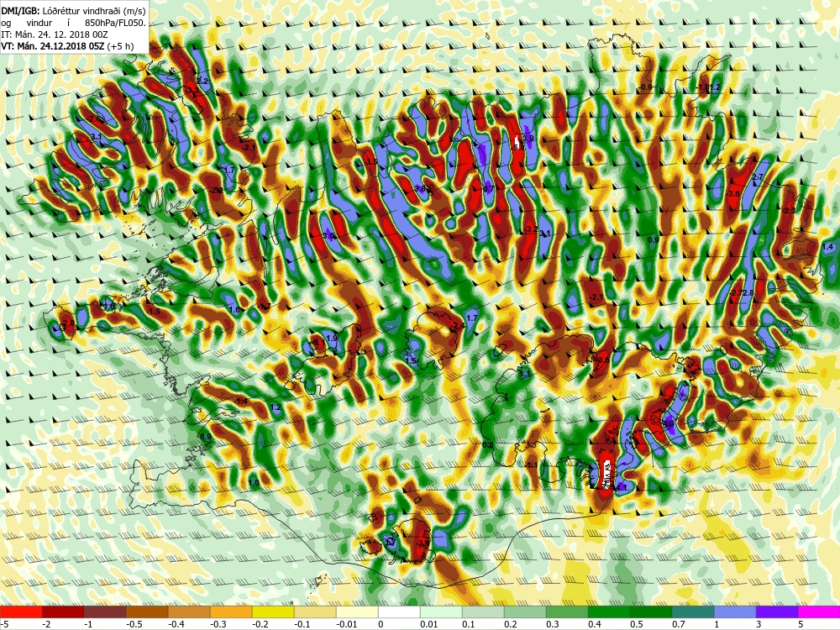
Task: Pick the green swatch between 0.4 and 0.5
Action: [609, 612]
